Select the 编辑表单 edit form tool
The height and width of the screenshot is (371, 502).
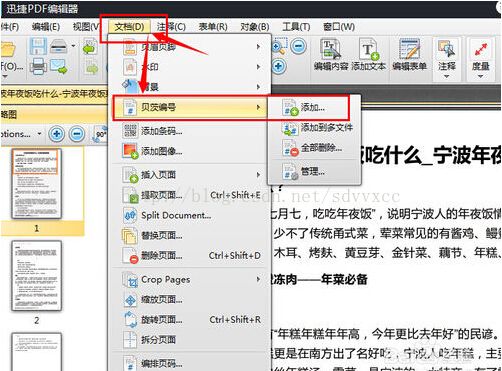pos(409,55)
